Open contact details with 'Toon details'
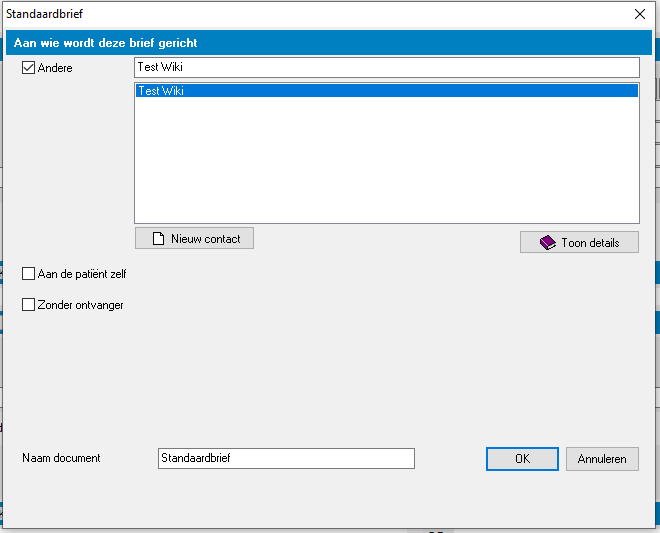 579,242
